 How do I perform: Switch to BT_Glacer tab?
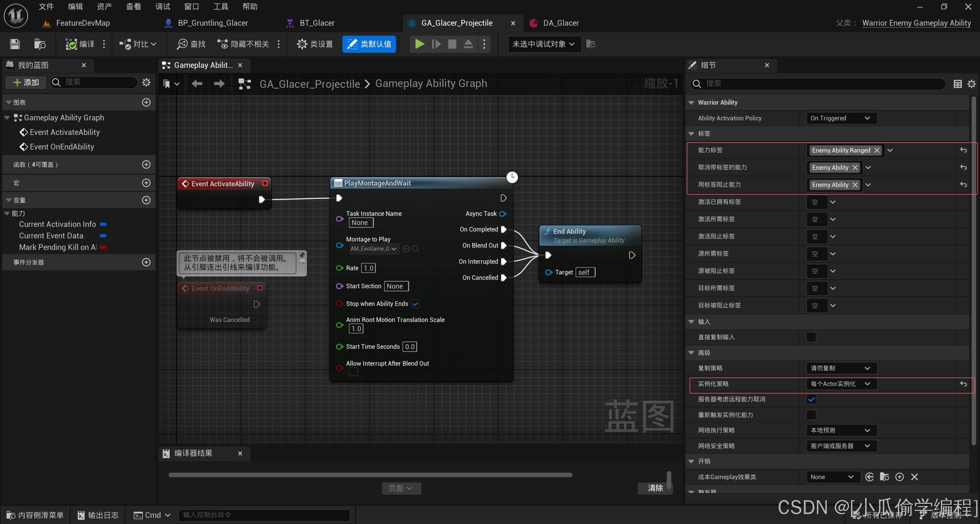317,23
